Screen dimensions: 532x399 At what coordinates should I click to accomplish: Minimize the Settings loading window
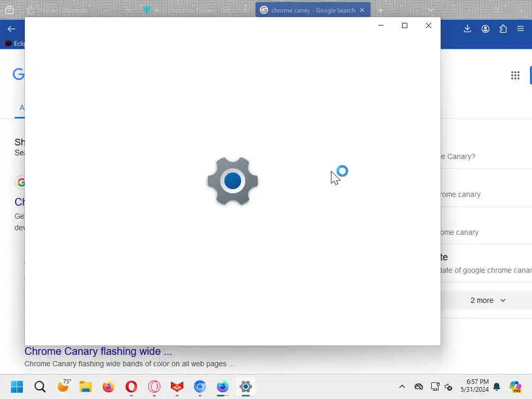pos(381,25)
